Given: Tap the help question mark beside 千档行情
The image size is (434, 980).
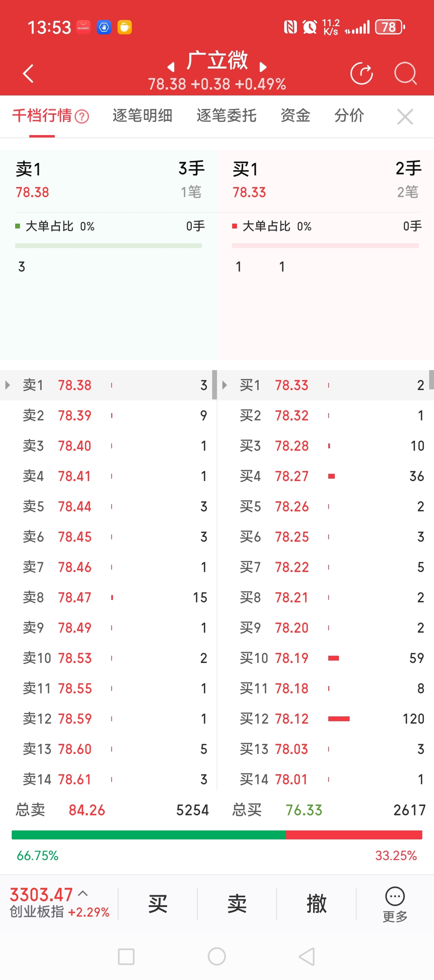Looking at the screenshot, I should coord(82,116).
